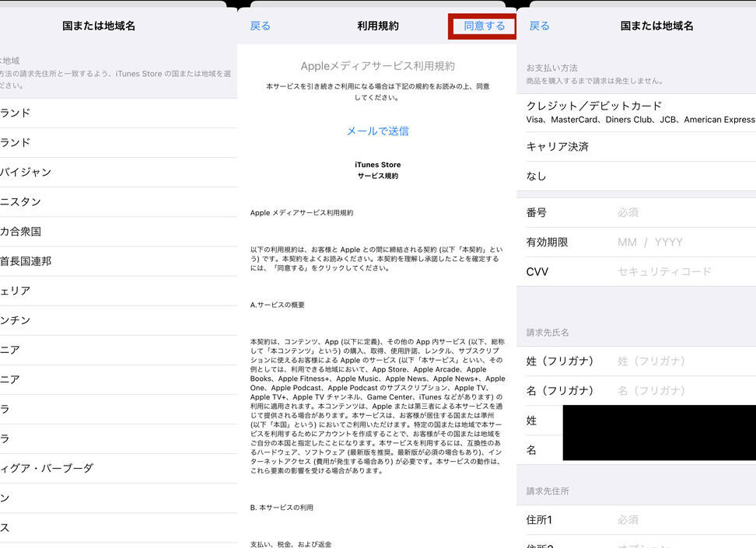Tap 戻る on the 利用規約 screen

click(x=261, y=26)
